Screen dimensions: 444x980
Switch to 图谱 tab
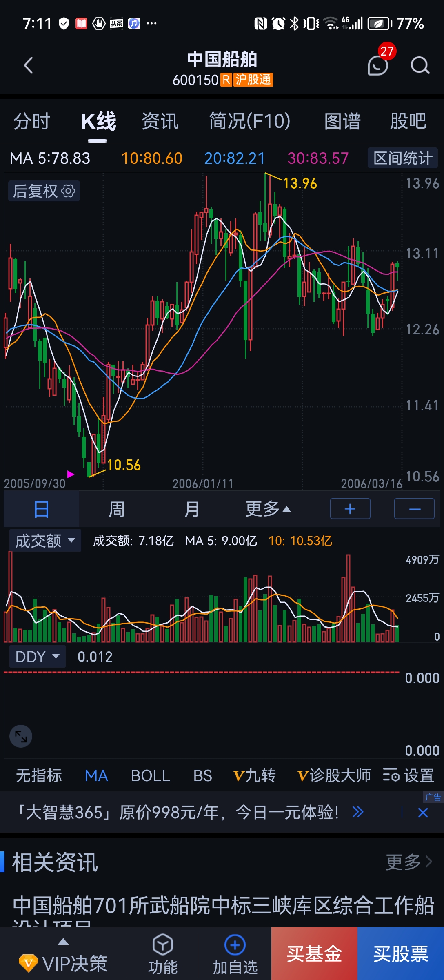click(x=342, y=121)
